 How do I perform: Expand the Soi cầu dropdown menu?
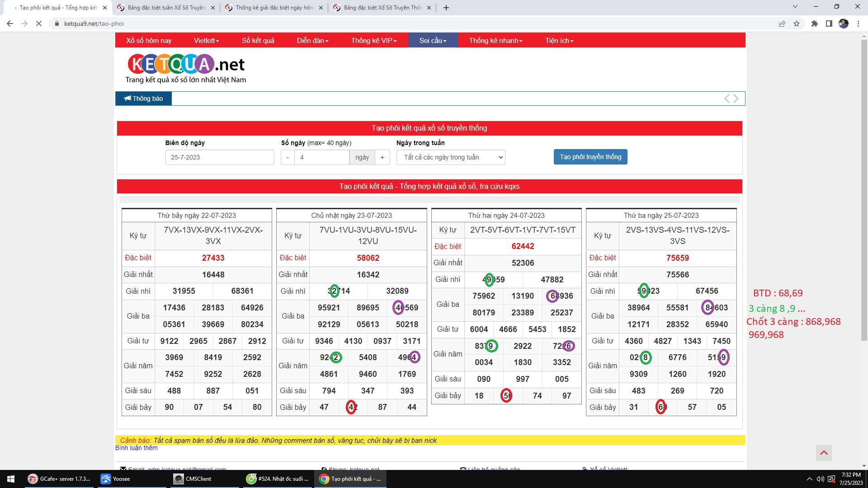[433, 41]
